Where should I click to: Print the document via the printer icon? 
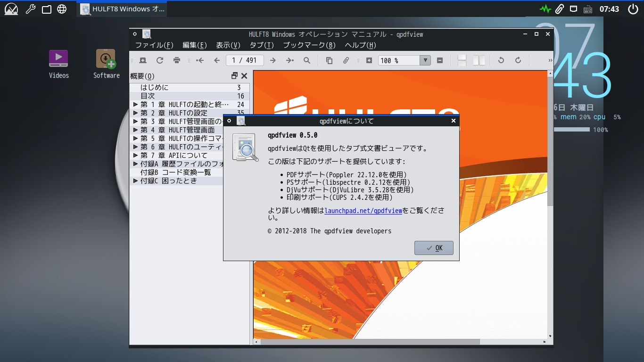click(177, 60)
